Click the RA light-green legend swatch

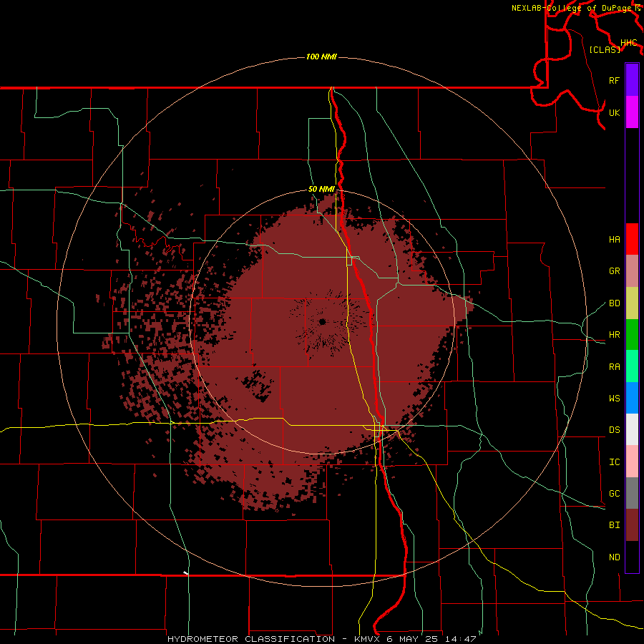[632, 366]
